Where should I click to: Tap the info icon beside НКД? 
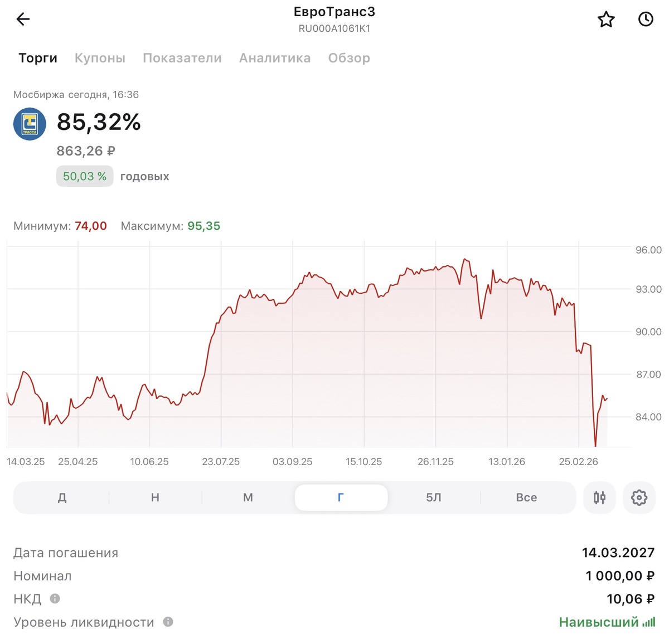coord(55,598)
